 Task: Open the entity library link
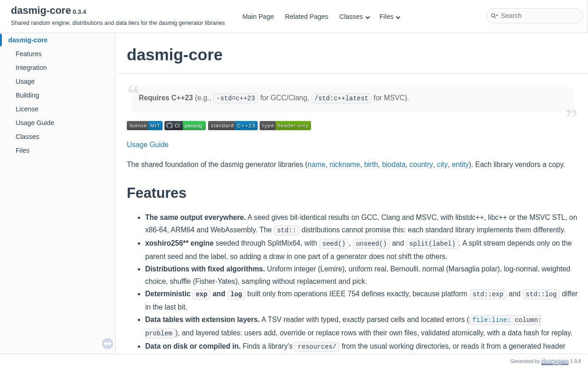pyautogui.click(x=460, y=164)
